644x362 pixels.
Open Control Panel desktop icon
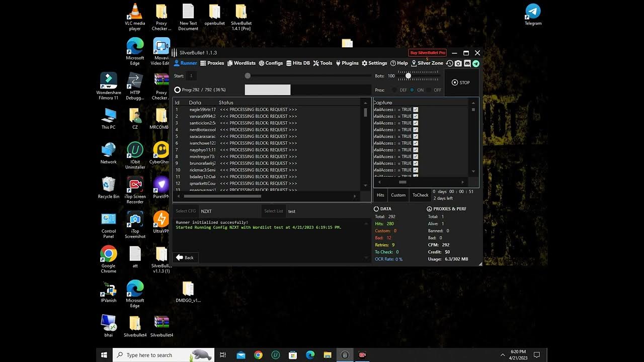[109, 225]
